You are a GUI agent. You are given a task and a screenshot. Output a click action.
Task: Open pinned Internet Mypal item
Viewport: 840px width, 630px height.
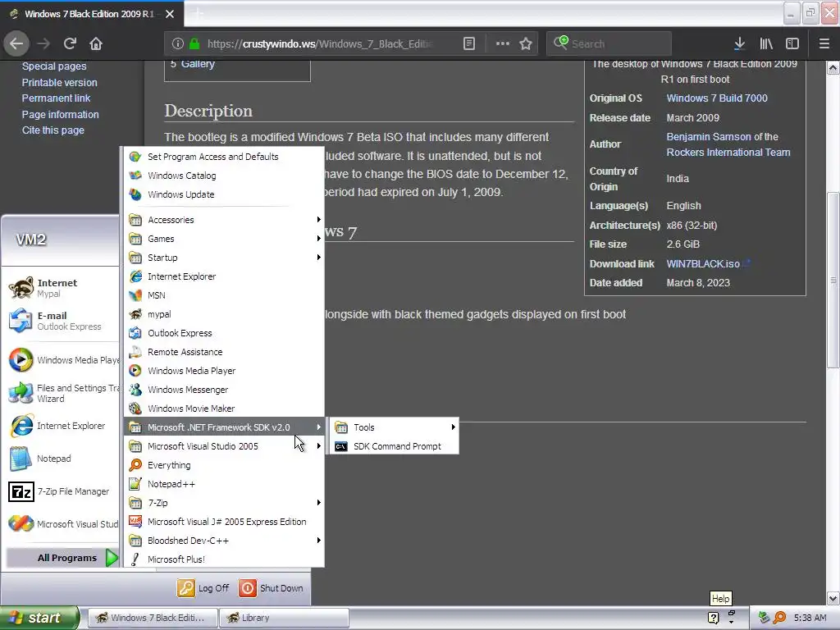click(62, 288)
